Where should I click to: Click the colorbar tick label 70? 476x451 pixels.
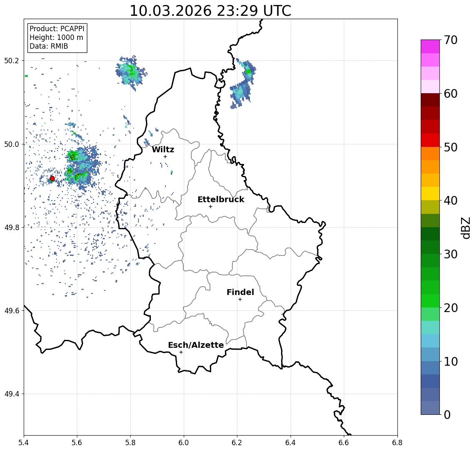[451, 40]
